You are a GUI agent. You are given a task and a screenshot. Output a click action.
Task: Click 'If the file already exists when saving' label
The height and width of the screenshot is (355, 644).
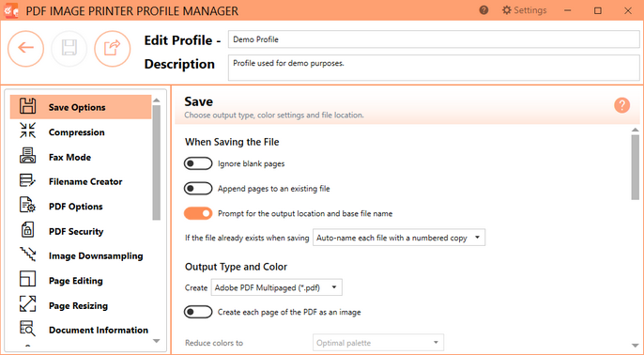[x=247, y=238]
